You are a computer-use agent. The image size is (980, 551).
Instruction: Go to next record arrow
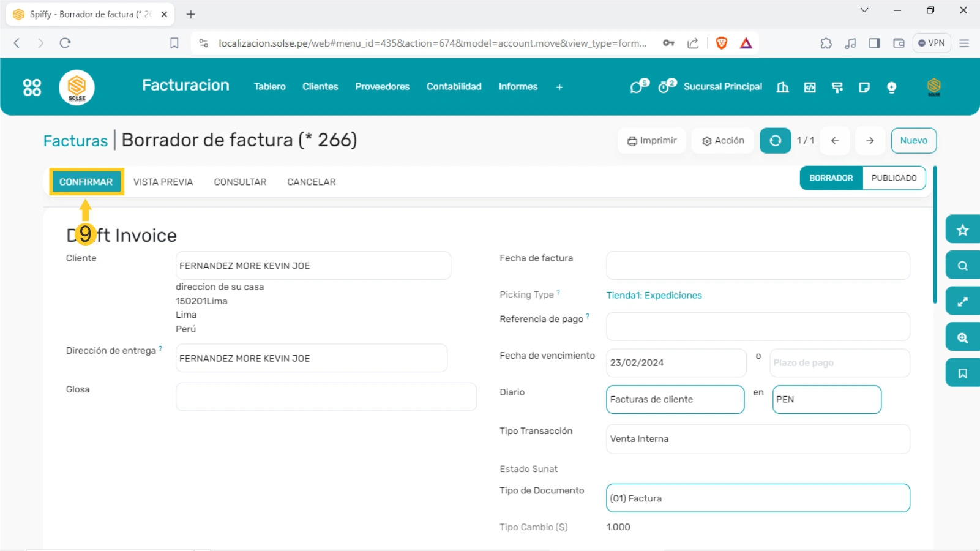click(869, 141)
